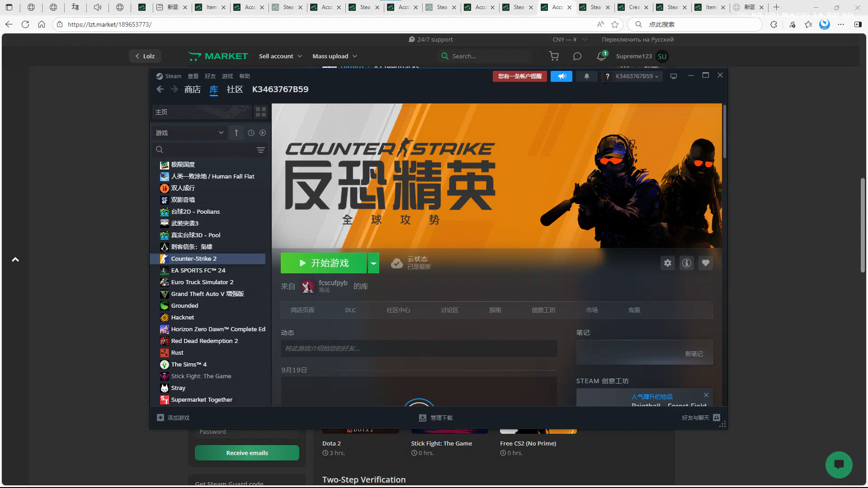Viewport: 868px width, 488px height.
Task: Start Counter-Strike 2 with 开始游戏 button
Action: pos(324,263)
